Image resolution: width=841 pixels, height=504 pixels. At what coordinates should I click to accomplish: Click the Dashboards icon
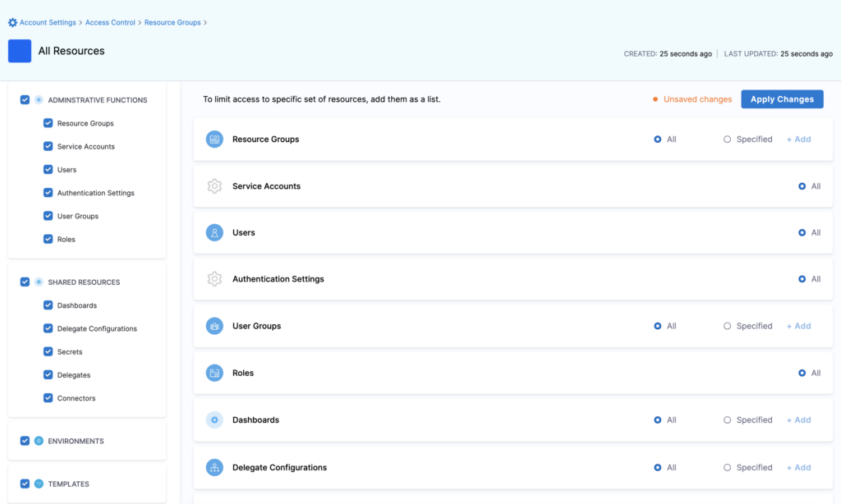(x=214, y=419)
